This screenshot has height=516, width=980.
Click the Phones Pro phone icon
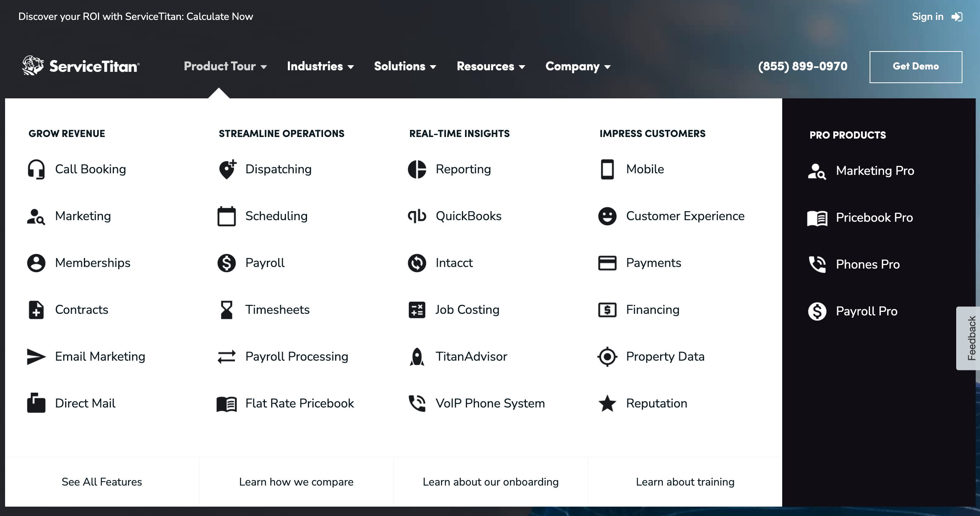coord(817,265)
